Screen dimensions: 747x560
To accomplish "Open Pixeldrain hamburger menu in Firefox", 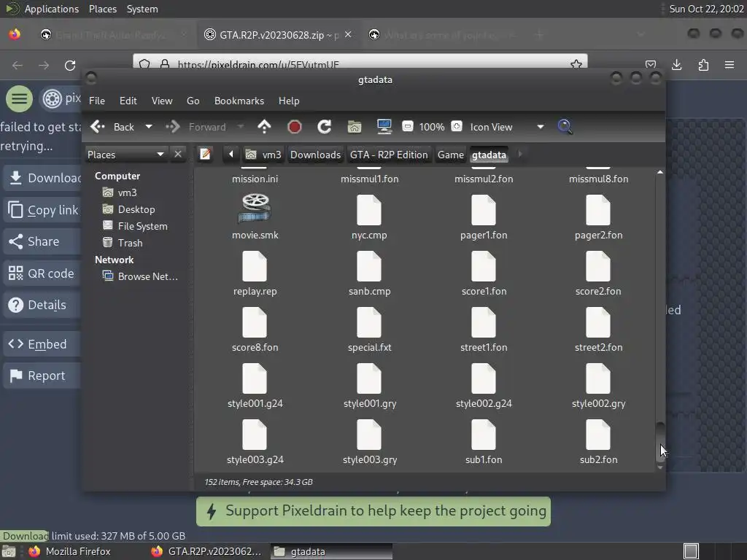I will (19, 98).
